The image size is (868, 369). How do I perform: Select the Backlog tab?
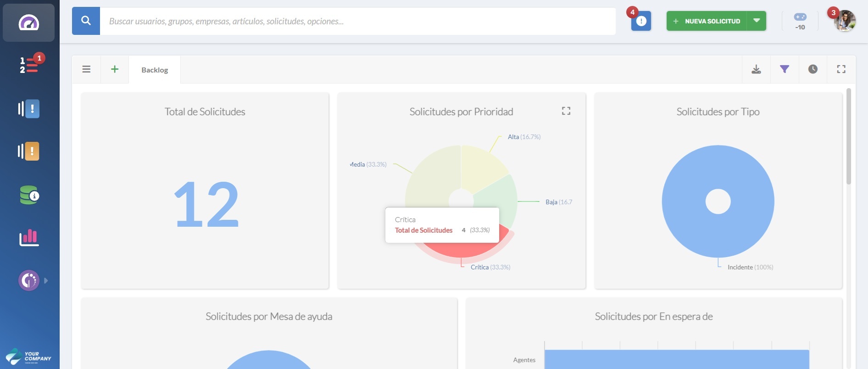click(155, 70)
